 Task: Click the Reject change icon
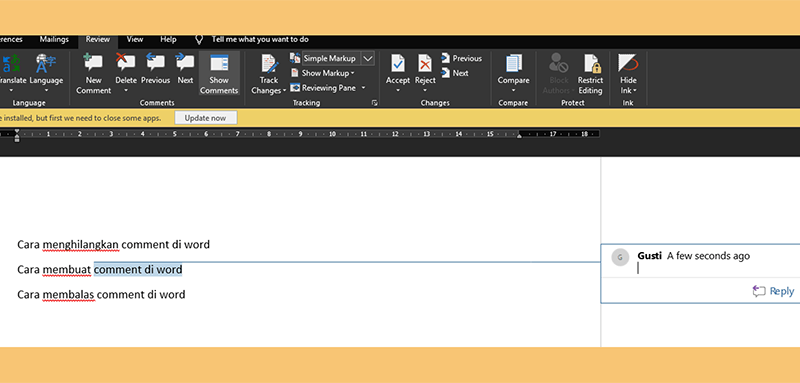(425, 63)
